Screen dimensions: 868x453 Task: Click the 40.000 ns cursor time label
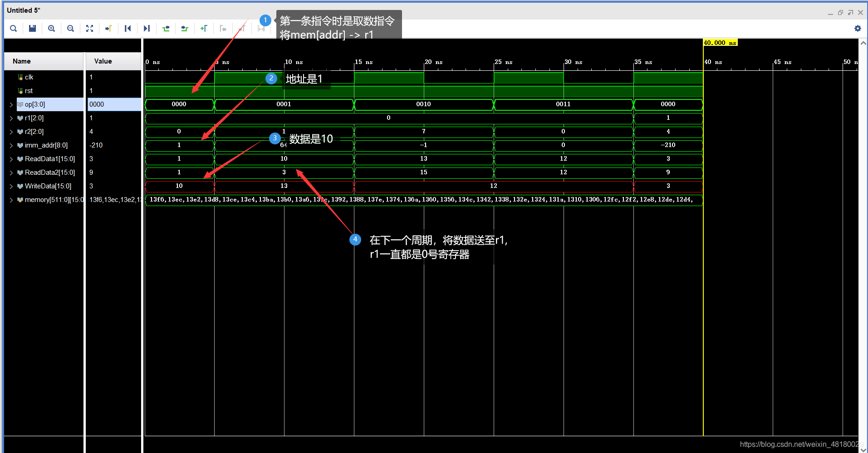tap(720, 43)
